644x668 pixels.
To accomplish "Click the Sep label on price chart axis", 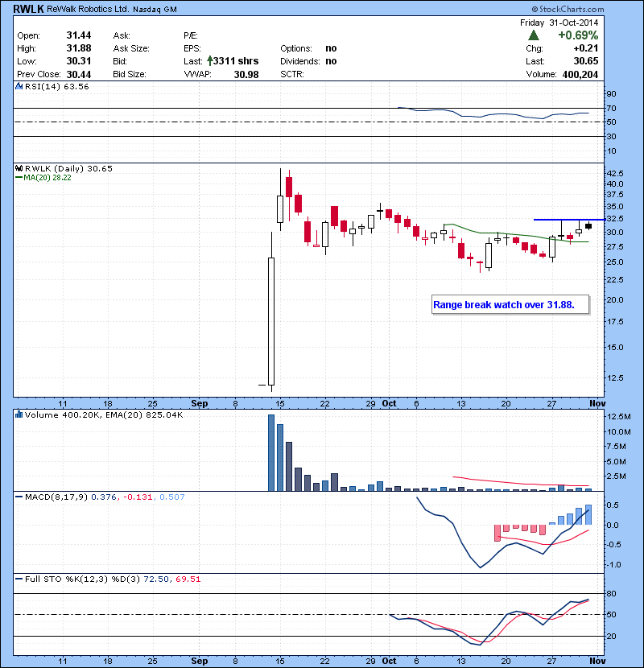I will point(199,403).
